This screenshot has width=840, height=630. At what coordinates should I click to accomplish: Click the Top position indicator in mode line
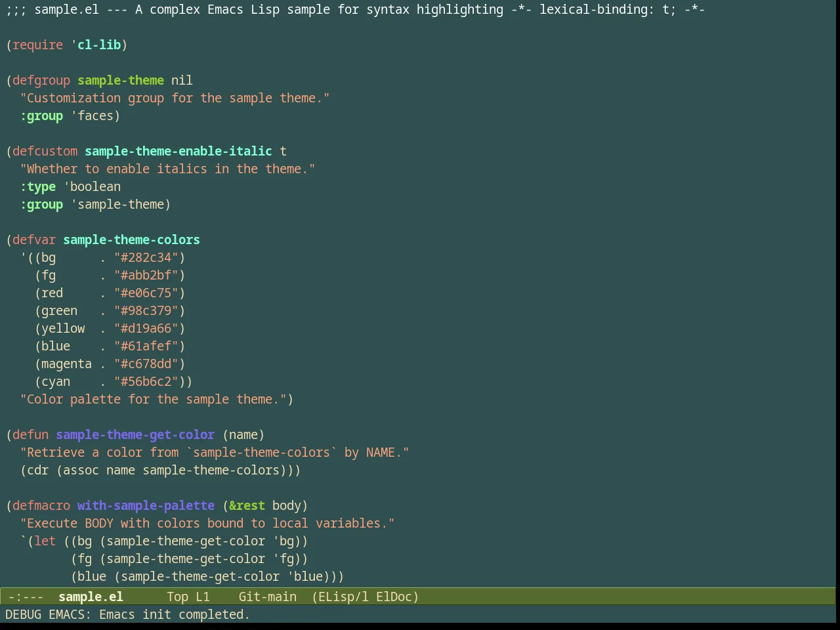tap(177, 597)
